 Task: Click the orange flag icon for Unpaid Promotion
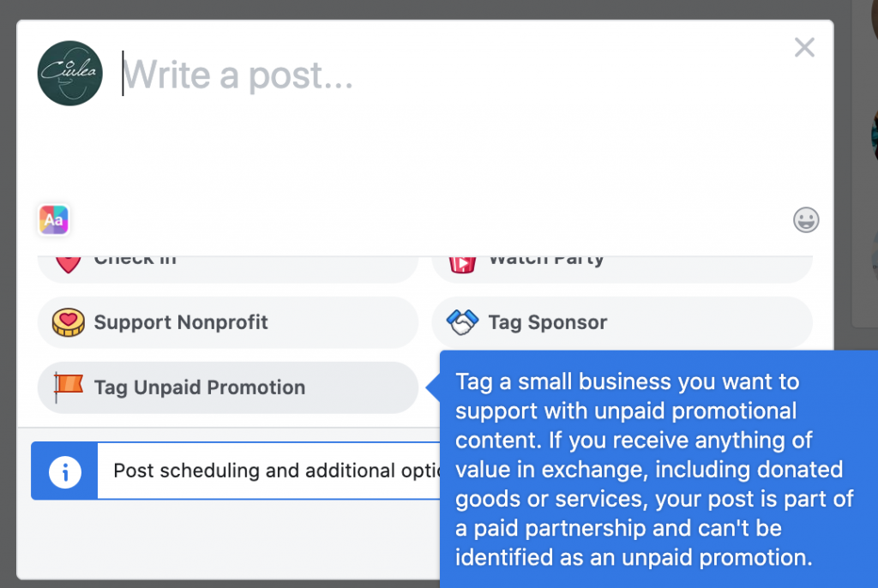click(x=68, y=387)
